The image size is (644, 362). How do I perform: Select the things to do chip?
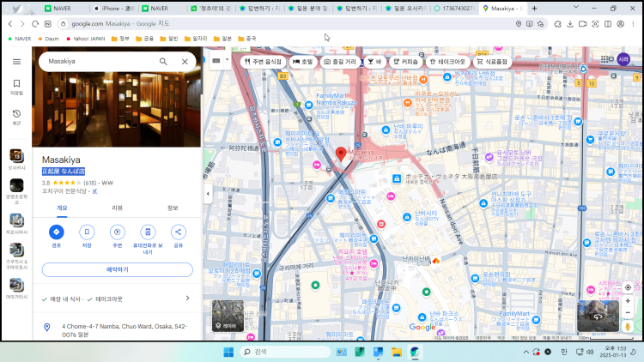click(340, 62)
